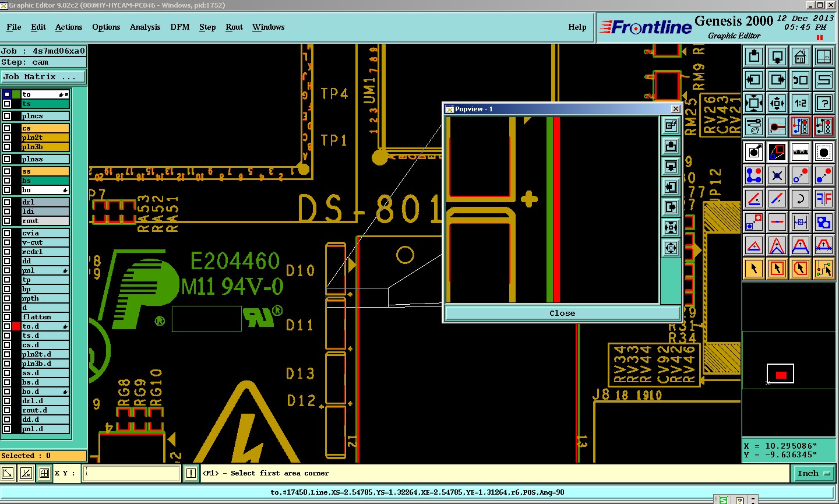Toggle display checkbox for layer cs
This screenshot has width=839, height=504.
(7, 128)
